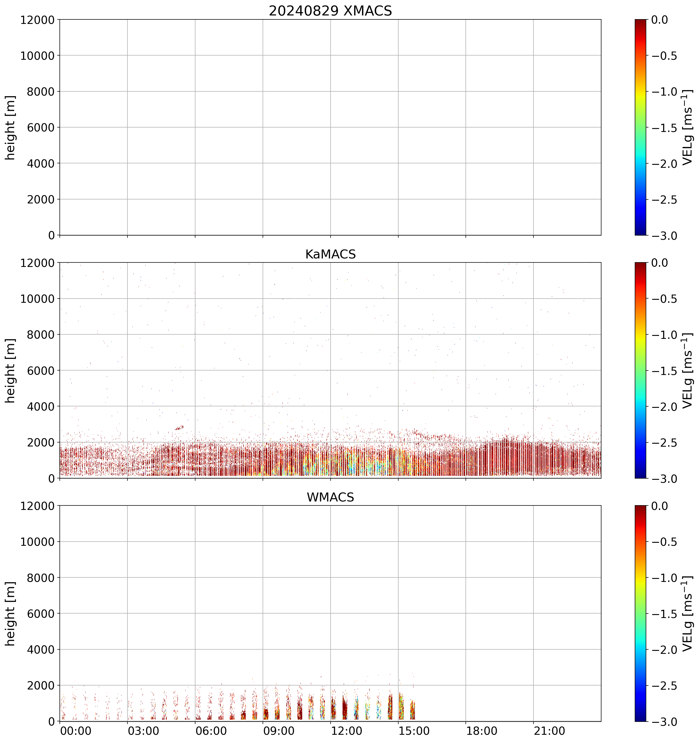
Task: Click the 6000 label on KaMACS y-axis
Action: point(41,371)
